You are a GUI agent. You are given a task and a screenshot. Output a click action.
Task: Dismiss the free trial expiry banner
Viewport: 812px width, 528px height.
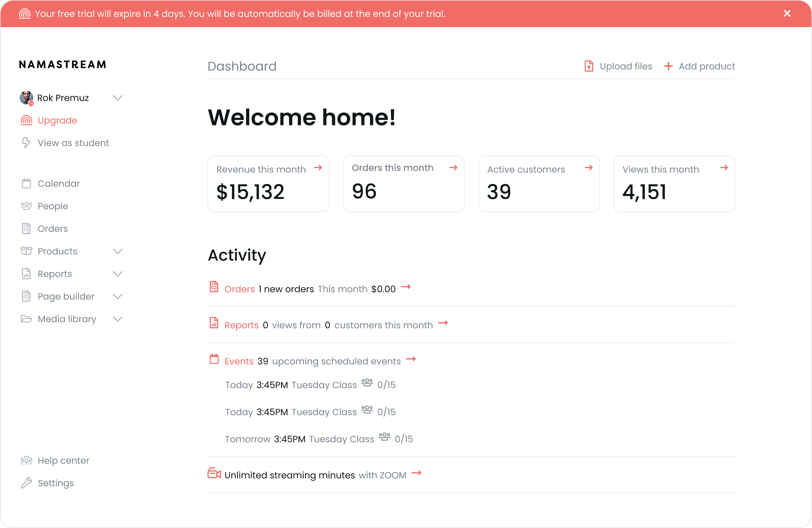point(787,13)
